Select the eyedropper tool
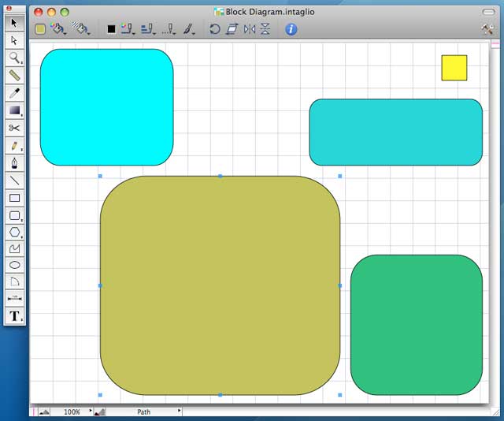 coord(14,93)
